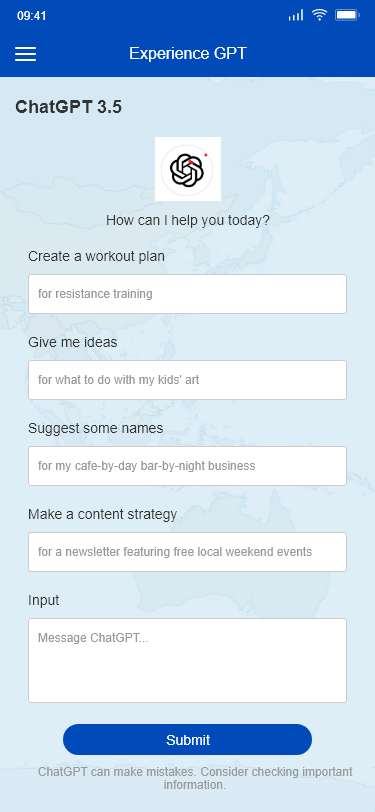Focus the cafe-by-day bar-by-night names field

pyautogui.click(x=188, y=466)
